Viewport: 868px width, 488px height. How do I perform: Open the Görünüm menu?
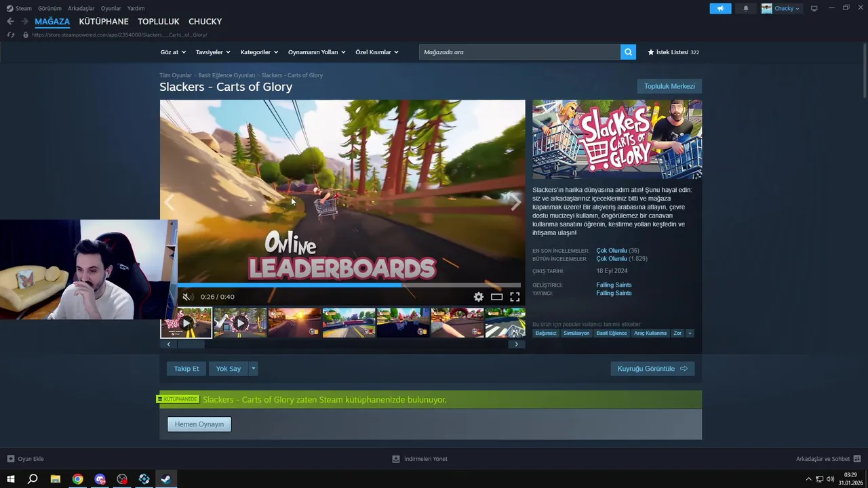click(50, 8)
